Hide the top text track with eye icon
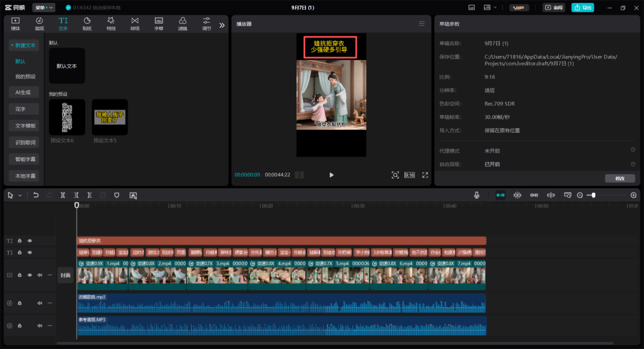The height and width of the screenshot is (349, 644). click(30, 241)
